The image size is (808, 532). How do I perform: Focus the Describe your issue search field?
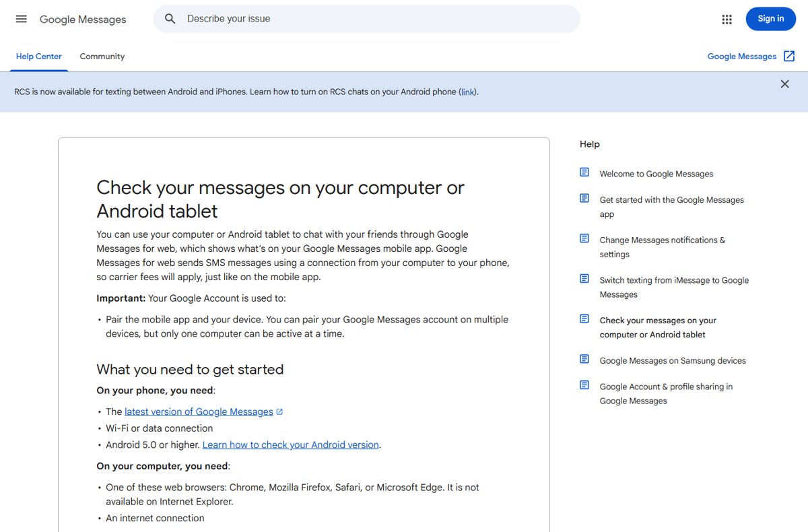[x=367, y=19]
